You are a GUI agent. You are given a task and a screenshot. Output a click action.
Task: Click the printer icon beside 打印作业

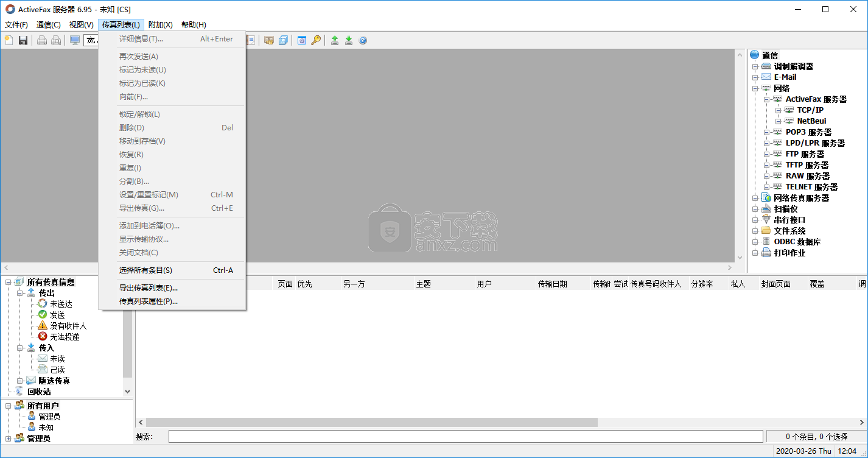pos(766,253)
